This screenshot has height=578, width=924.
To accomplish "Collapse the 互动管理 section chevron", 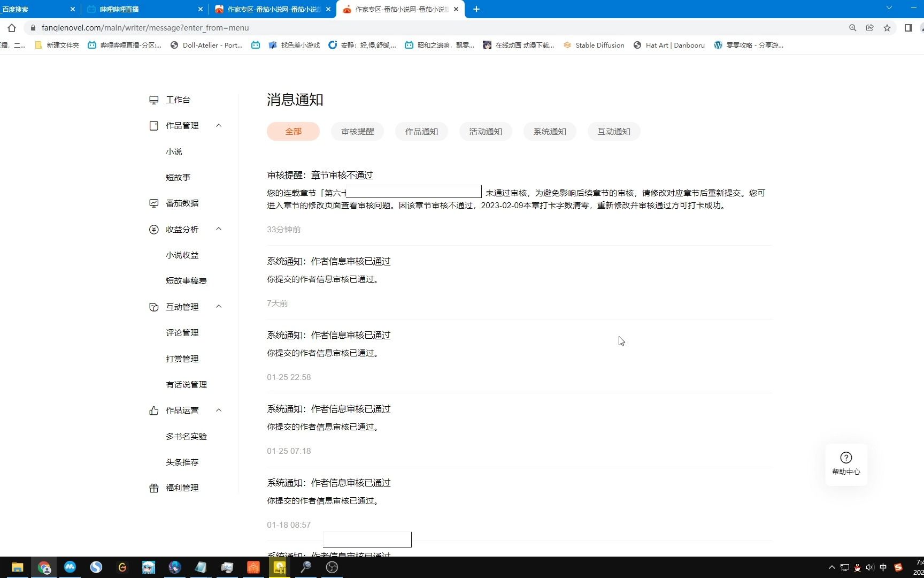I will [219, 307].
